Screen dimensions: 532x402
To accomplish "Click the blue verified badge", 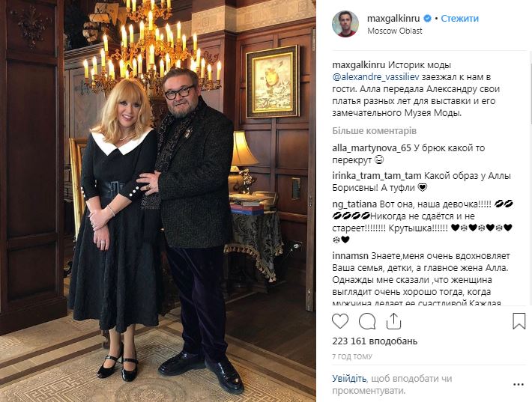I will [428, 18].
